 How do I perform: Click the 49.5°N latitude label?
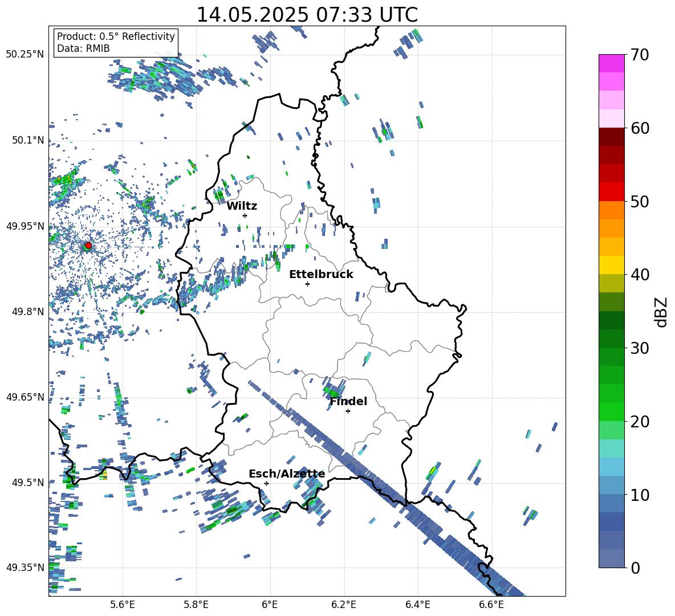coord(27,482)
